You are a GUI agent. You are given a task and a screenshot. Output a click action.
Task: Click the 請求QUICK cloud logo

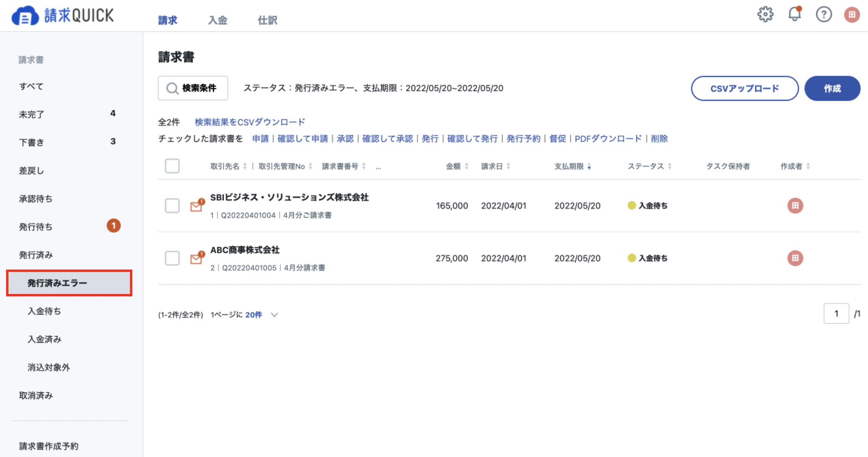pyautogui.click(x=63, y=16)
